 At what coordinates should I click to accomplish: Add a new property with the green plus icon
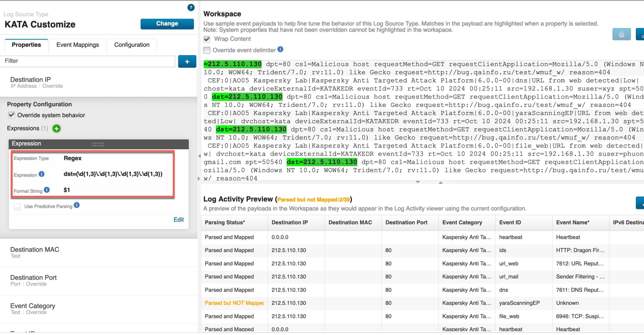187,61
